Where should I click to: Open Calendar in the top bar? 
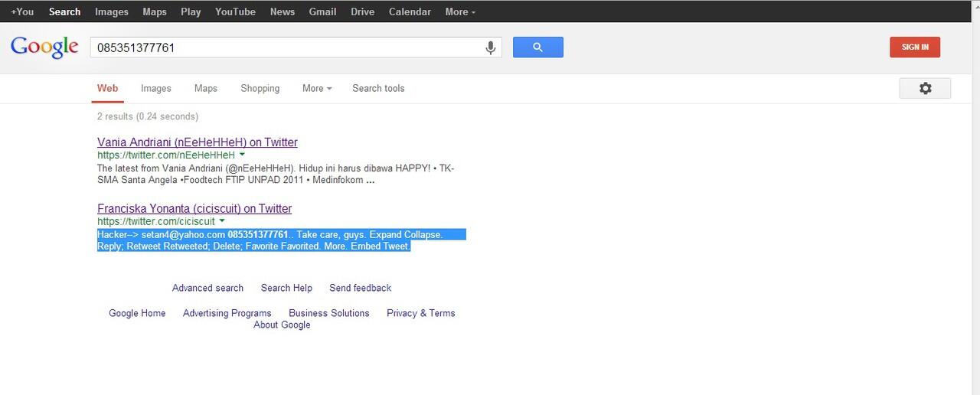(x=410, y=11)
